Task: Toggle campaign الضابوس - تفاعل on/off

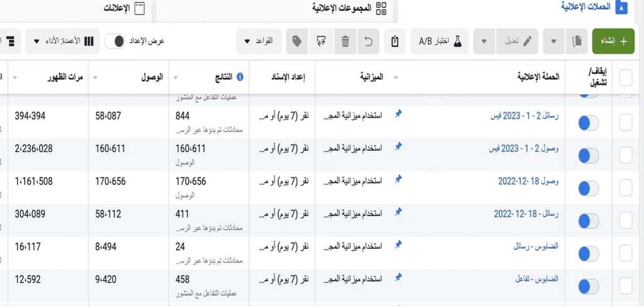Action: (x=589, y=287)
